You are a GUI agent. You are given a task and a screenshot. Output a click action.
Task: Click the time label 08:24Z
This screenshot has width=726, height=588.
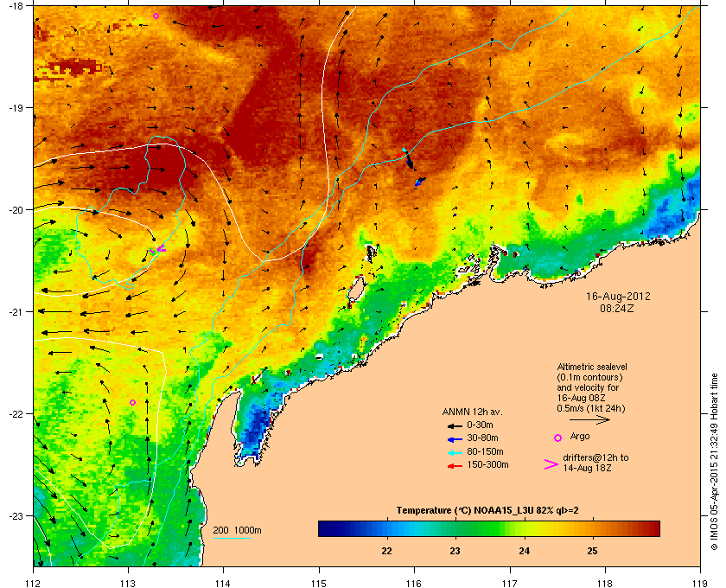click(617, 308)
